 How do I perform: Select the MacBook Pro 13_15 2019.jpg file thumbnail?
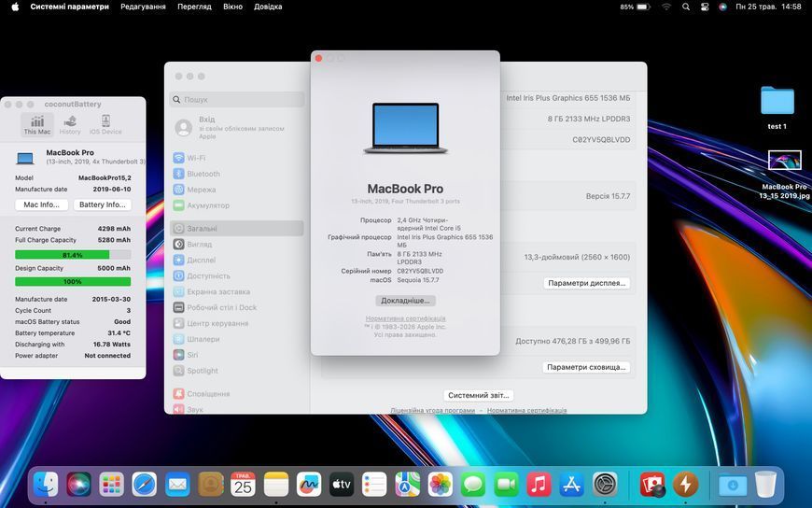(x=785, y=161)
